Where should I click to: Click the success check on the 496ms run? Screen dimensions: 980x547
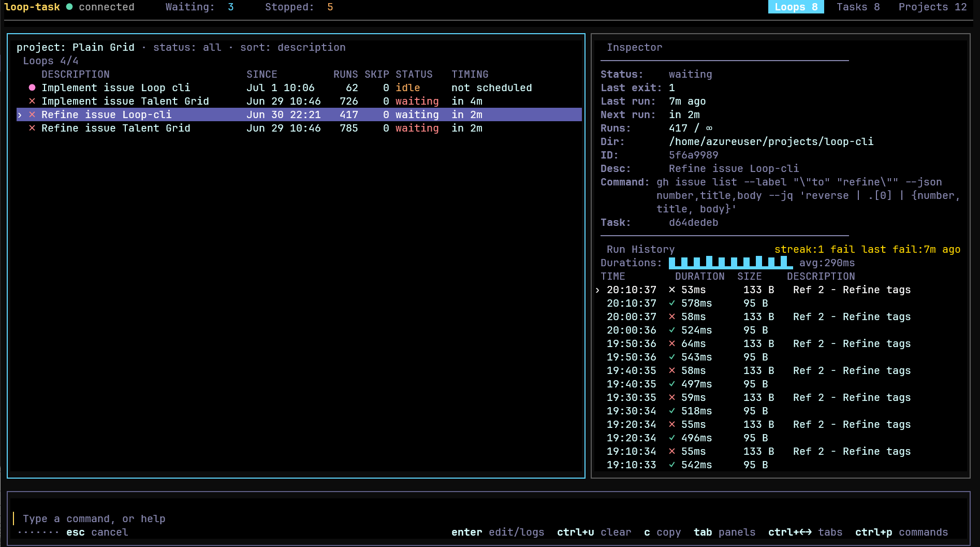pos(672,438)
